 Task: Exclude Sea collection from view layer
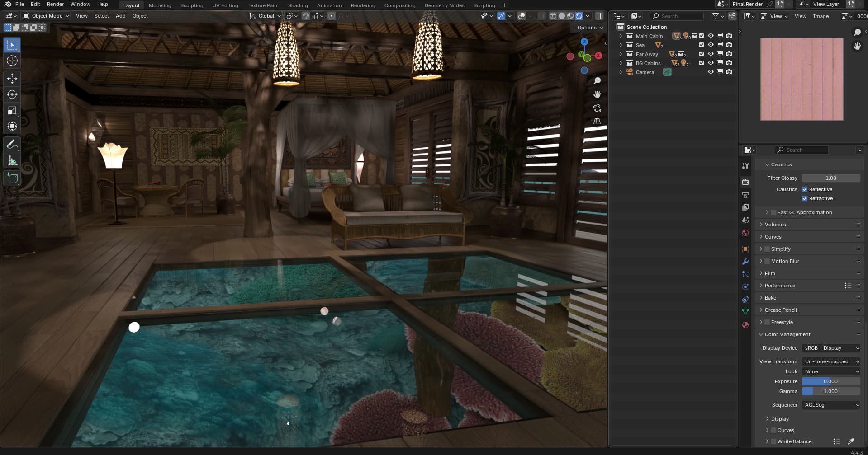702,45
